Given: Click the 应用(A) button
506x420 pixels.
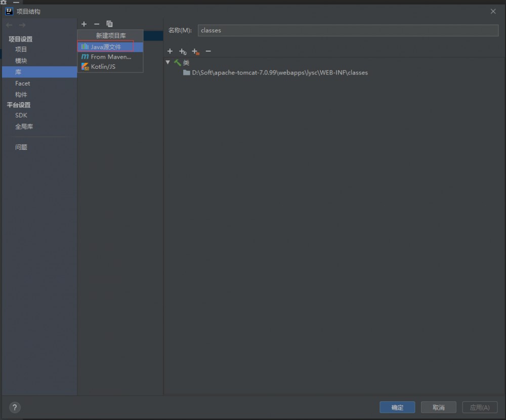Looking at the screenshot, I should tap(480, 407).
